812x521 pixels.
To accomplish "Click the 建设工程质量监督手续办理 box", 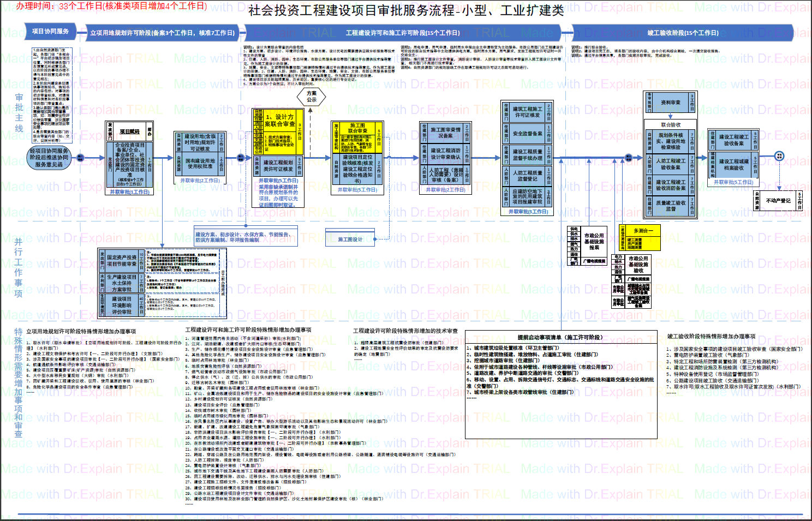I will tap(527, 155).
